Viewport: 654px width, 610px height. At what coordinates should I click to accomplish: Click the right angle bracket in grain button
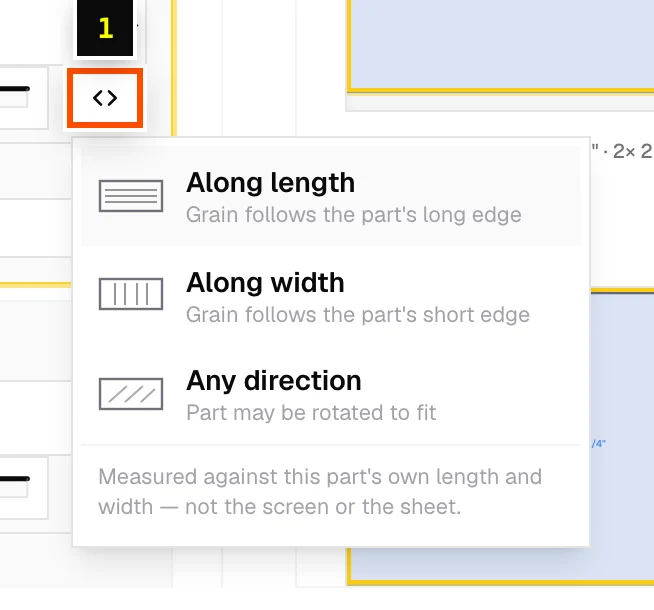tap(112, 98)
